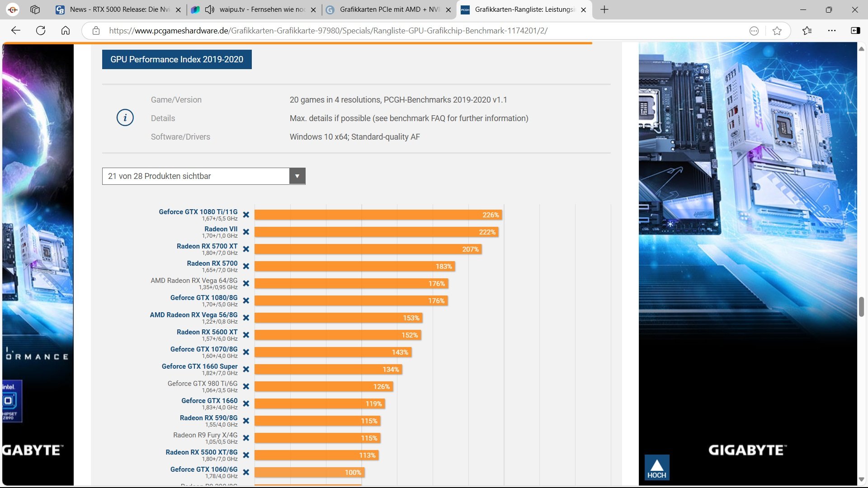Open the Radeon RX 5500 XT/8G link
This screenshot has width=868, height=488.
point(202,452)
